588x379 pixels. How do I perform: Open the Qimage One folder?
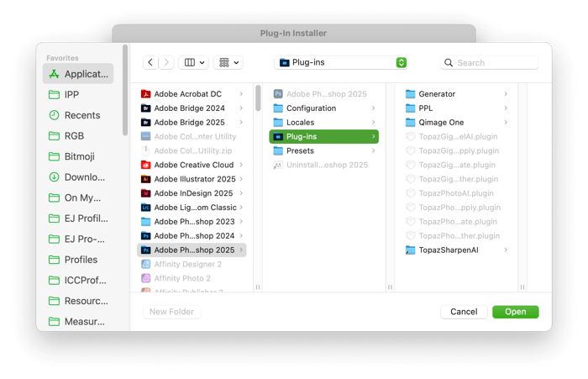[456, 123]
